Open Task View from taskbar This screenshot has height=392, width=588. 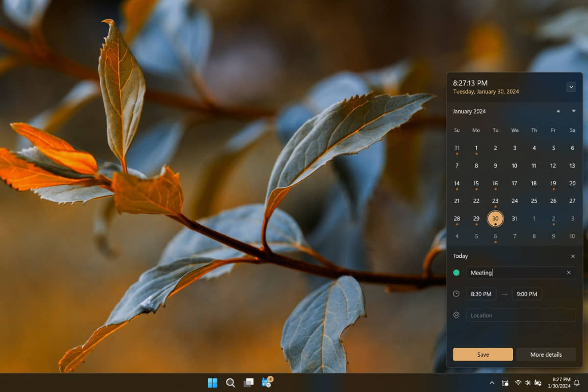point(249,383)
